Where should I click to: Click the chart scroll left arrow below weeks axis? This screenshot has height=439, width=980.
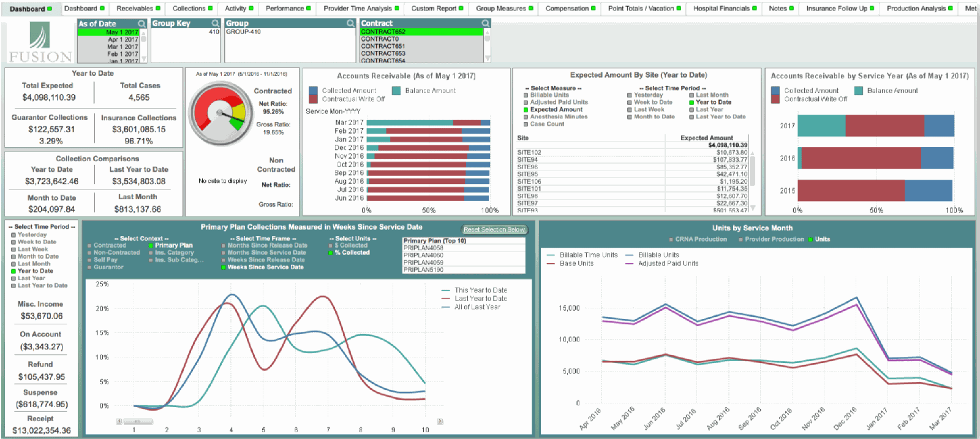coord(119,421)
